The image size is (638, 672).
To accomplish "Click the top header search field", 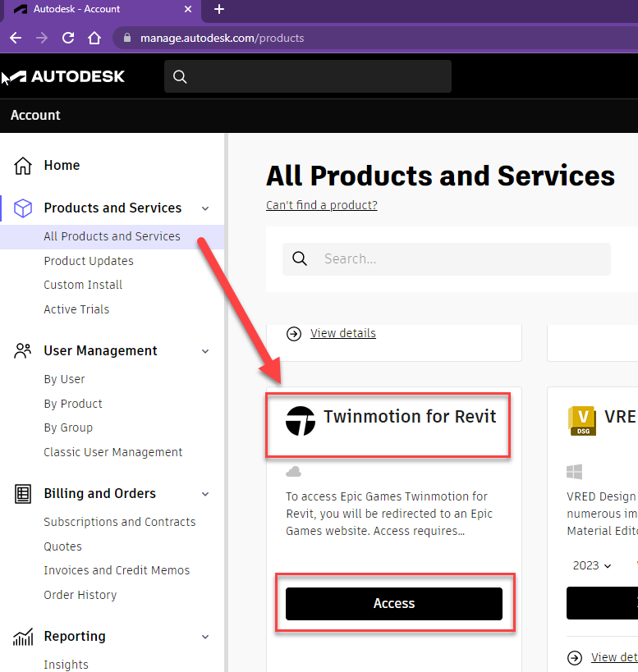I will [x=308, y=76].
